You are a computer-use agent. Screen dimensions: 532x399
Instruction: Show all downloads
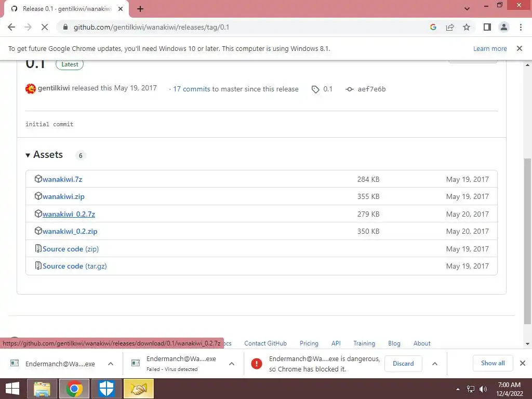tap(493, 363)
